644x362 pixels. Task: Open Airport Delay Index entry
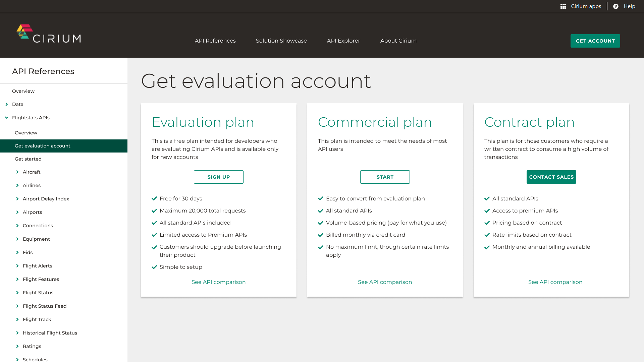click(46, 199)
